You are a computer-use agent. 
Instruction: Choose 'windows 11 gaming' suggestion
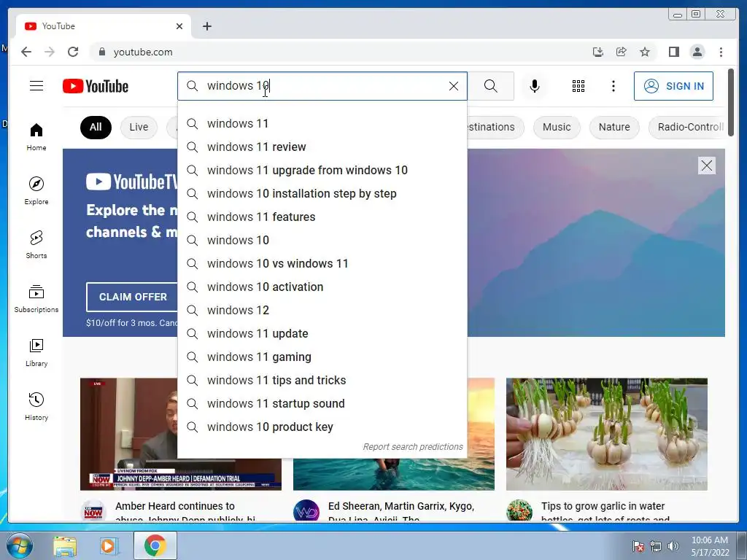[x=322, y=357]
